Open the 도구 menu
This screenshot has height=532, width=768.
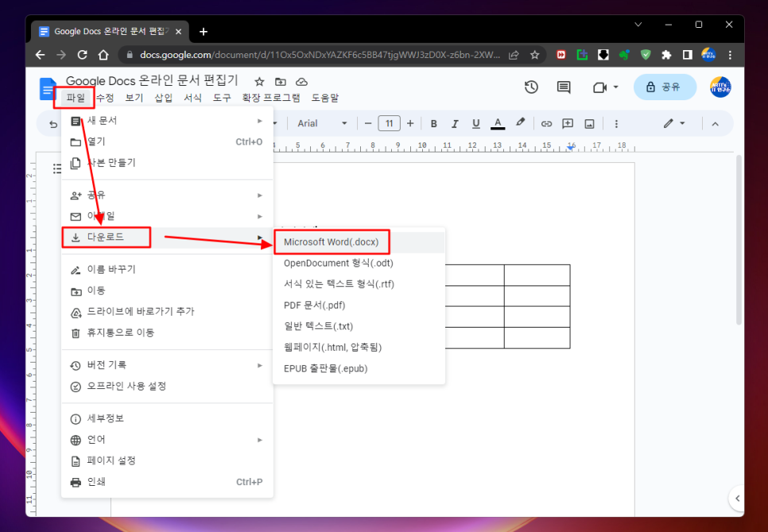click(x=221, y=98)
